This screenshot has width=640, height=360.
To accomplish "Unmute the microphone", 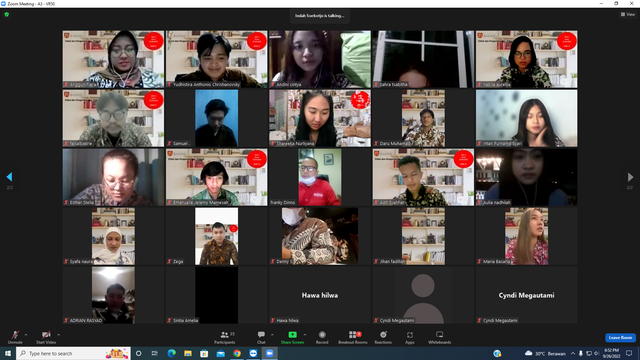I will [15, 337].
